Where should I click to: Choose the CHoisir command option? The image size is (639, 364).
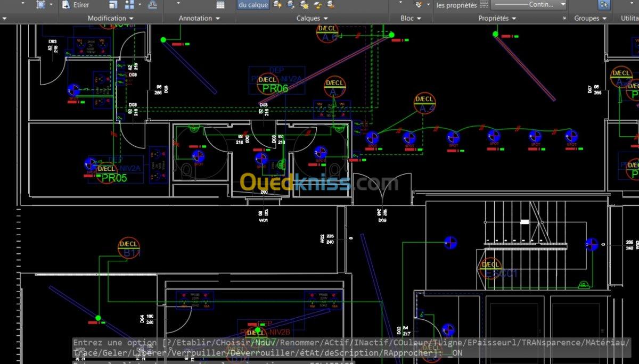[233, 343]
